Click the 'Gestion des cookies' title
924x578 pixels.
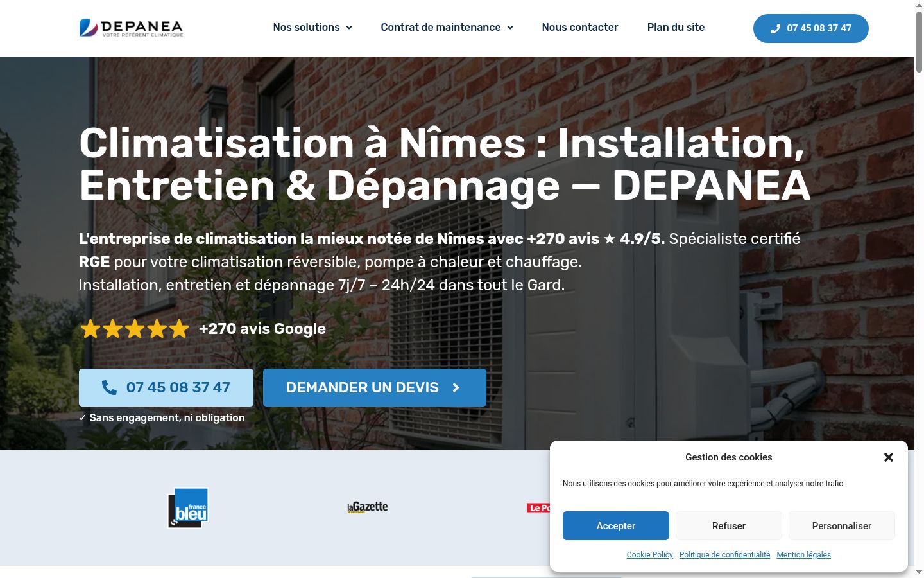729,457
